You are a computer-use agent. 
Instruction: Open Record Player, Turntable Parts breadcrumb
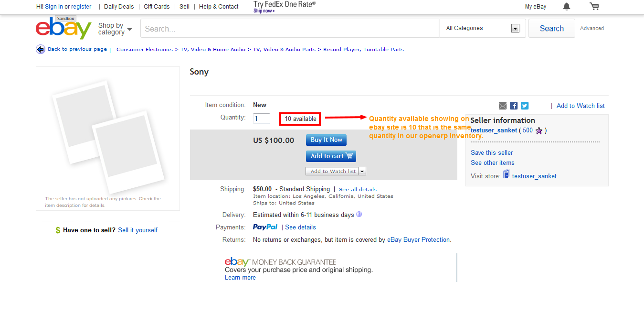coord(363,49)
